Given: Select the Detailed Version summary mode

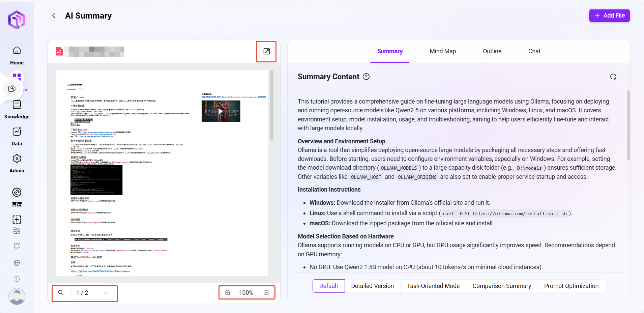Looking at the screenshot, I should pos(372,286).
